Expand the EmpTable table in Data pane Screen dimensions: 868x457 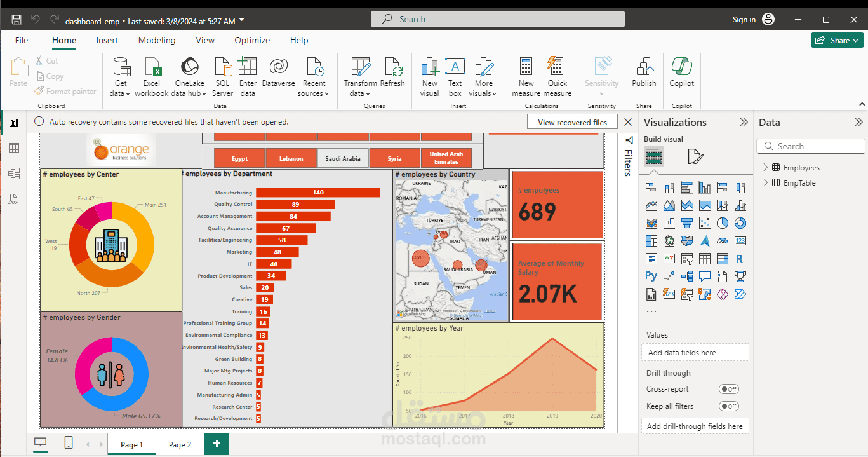[766, 183]
